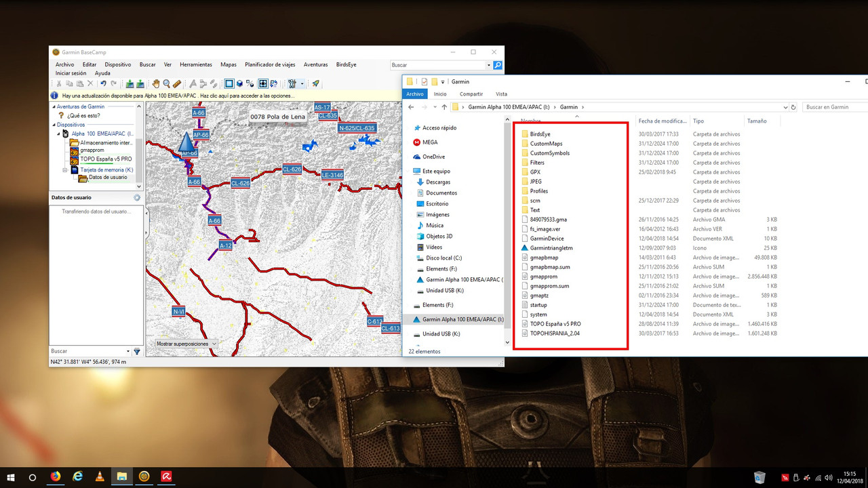Collapse the Aventuras de Garmin section
Image resolution: width=868 pixels, height=488 pixels.
[x=54, y=106]
